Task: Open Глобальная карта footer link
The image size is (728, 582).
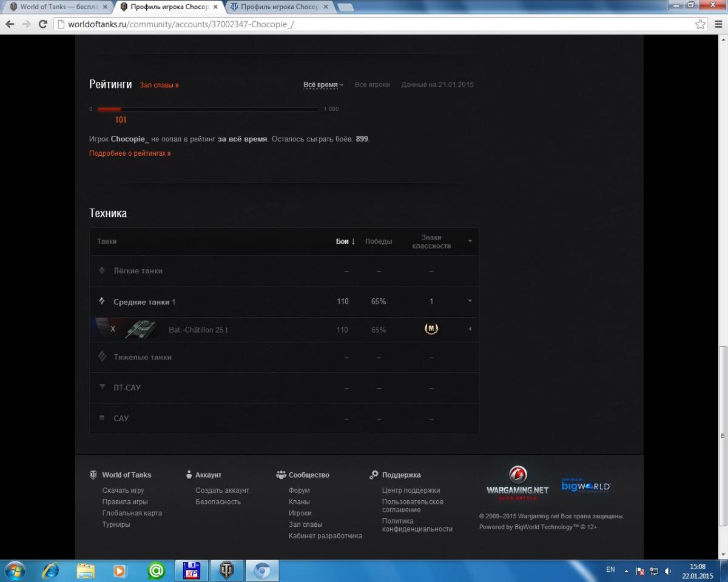Action: 132,513
